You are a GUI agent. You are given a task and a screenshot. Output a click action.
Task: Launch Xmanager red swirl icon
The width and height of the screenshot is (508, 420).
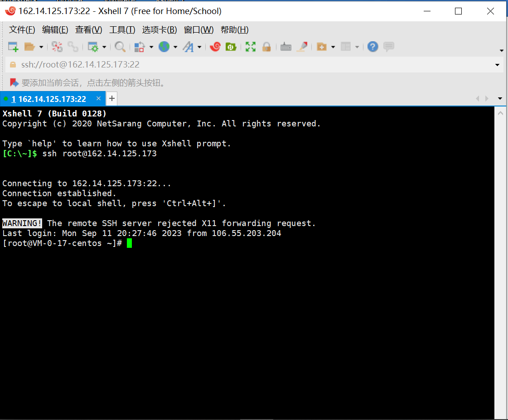[x=215, y=47]
